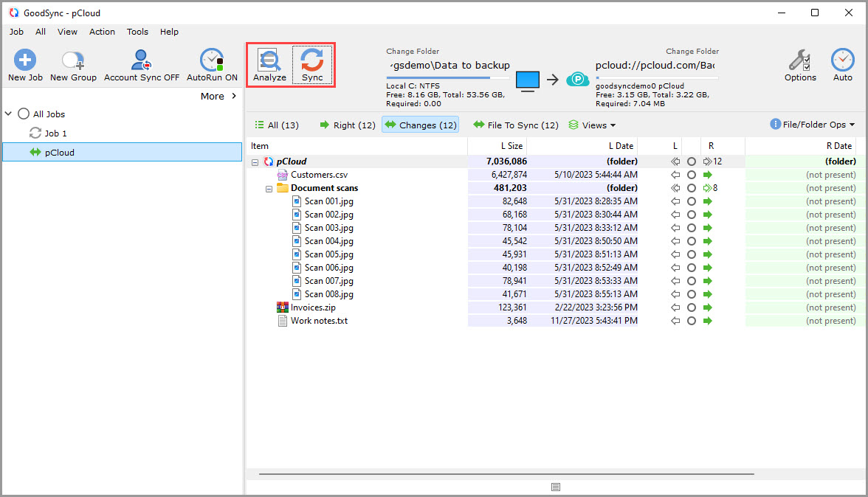This screenshot has width=868, height=497.
Task: Click the Customers.csv file icon
Action: click(x=282, y=175)
